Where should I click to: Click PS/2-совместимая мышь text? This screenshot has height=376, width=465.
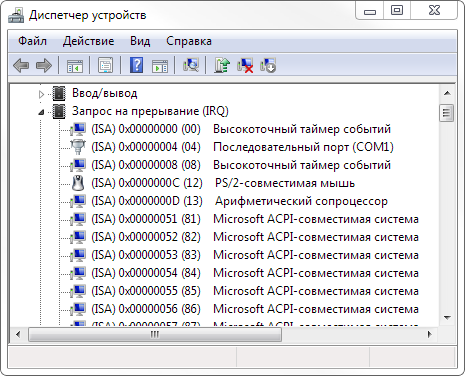pos(285,183)
